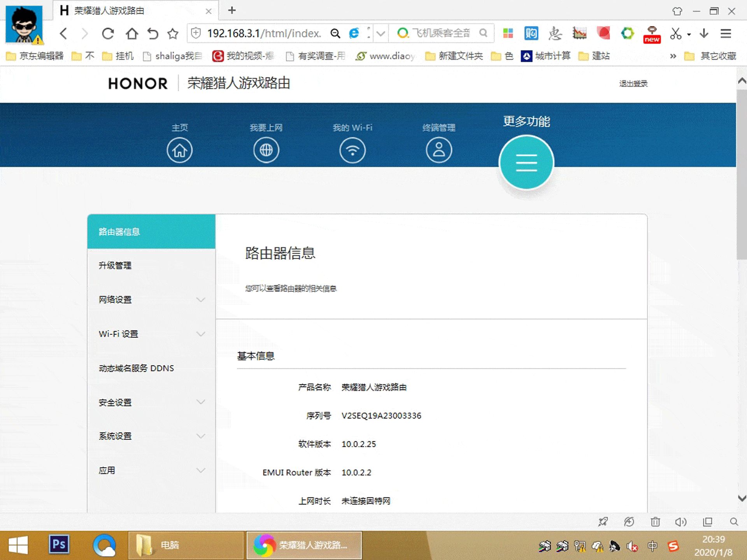Focus the 192.168.3.1 address bar
This screenshot has height=560, width=747.
pyautogui.click(x=265, y=33)
